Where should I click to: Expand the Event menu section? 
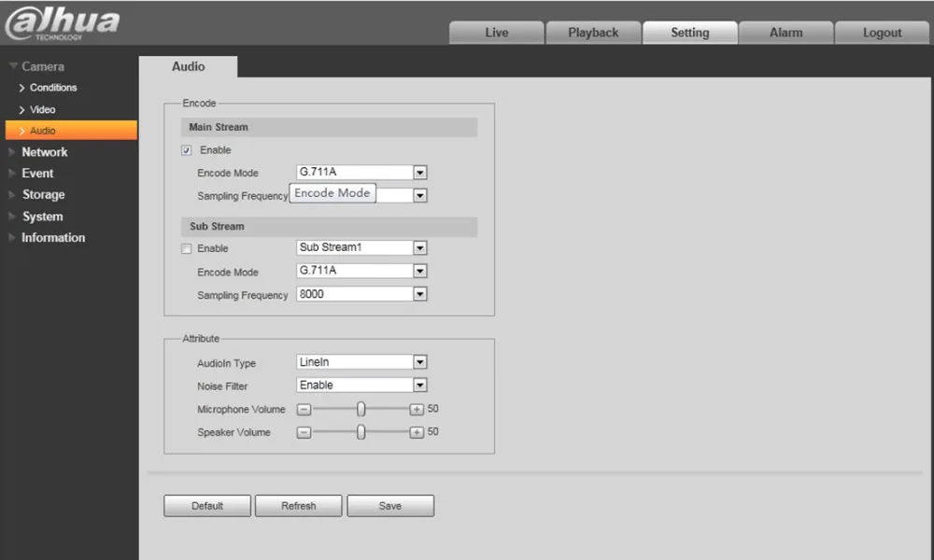[x=31, y=174]
